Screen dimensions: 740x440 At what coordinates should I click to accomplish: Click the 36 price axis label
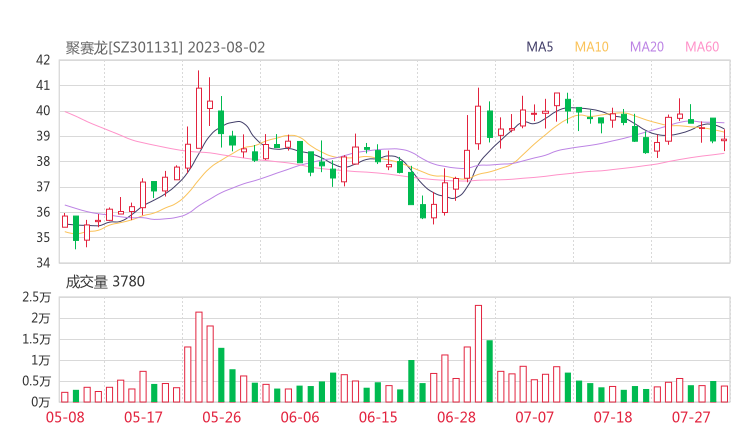(43, 212)
